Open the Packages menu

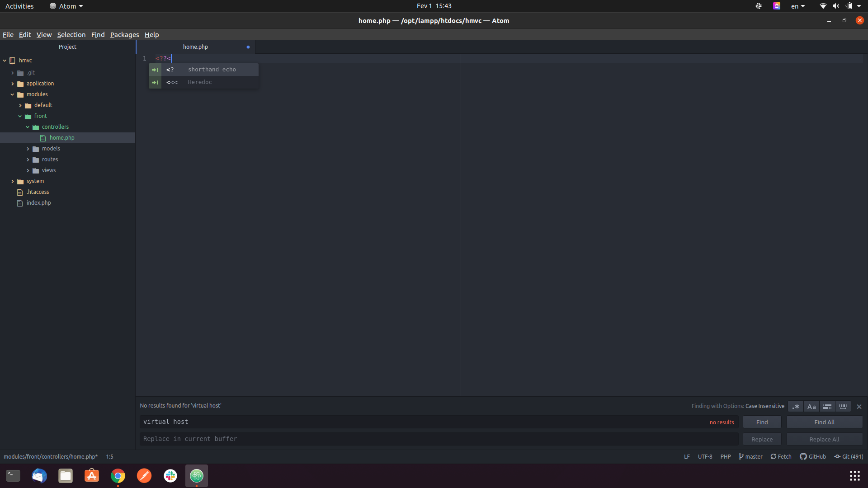[x=124, y=35]
